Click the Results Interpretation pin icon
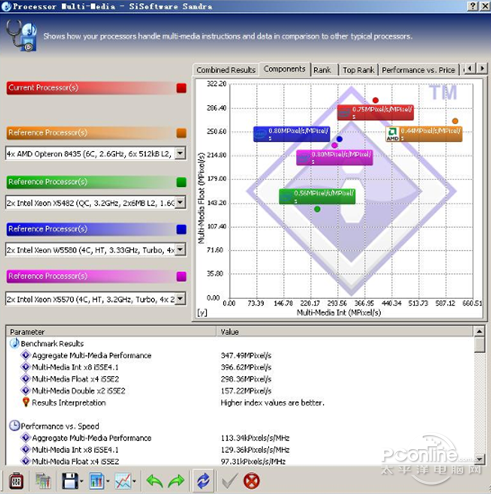 coord(26,402)
